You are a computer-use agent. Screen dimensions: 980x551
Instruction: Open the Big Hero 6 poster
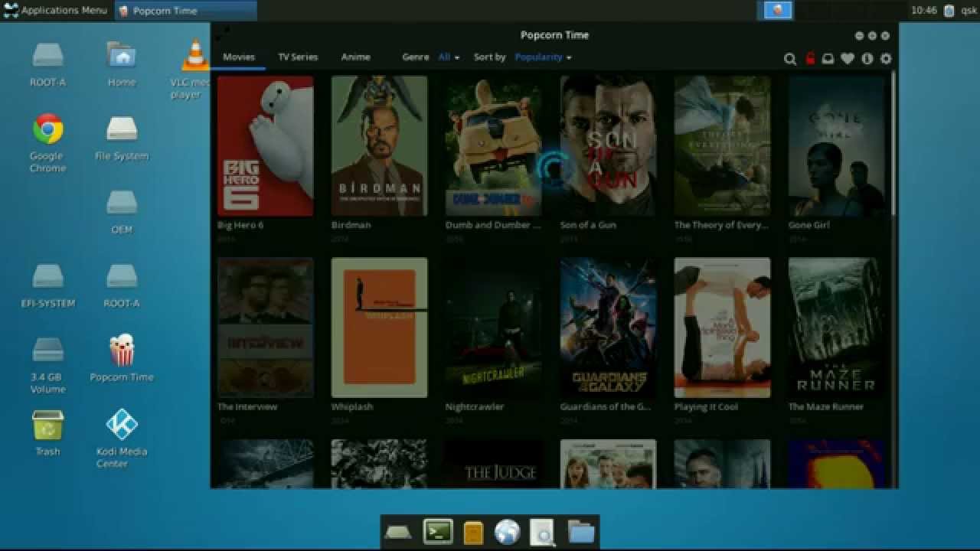265,145
